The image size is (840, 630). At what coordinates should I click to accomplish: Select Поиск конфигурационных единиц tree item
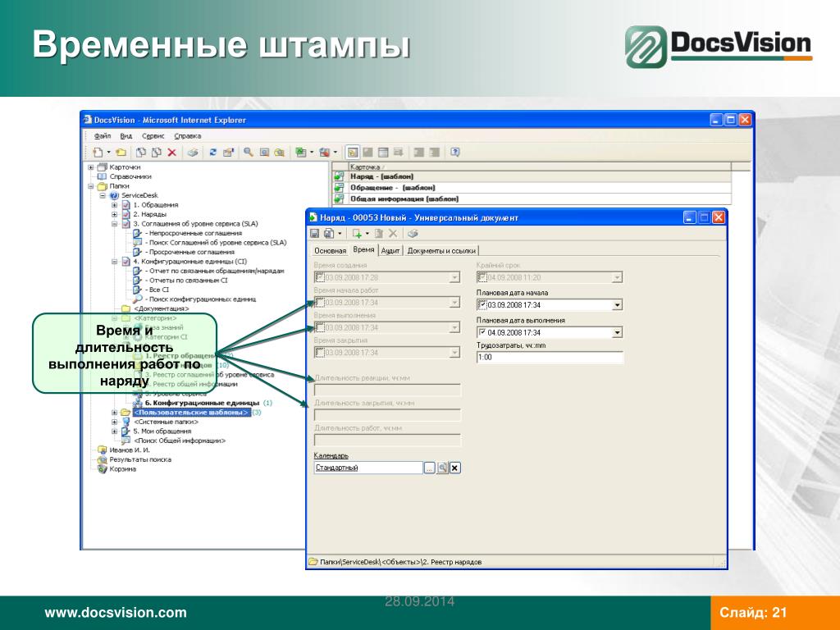point(202,299)
